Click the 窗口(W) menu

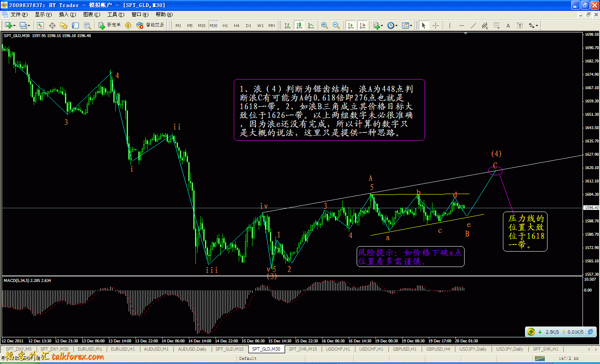point(140,15)
